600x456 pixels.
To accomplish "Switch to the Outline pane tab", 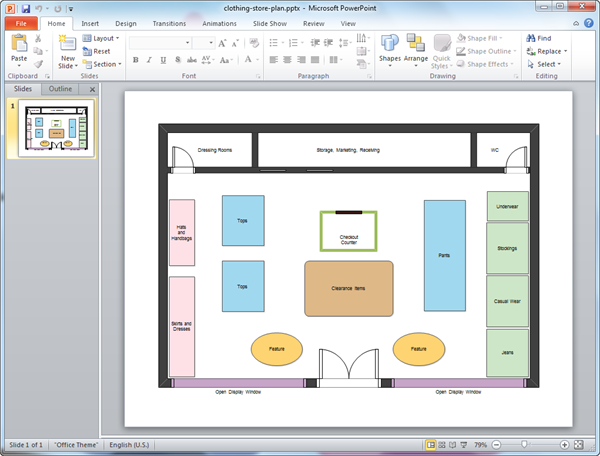I will pyautogui.click(x=61, y=89).
